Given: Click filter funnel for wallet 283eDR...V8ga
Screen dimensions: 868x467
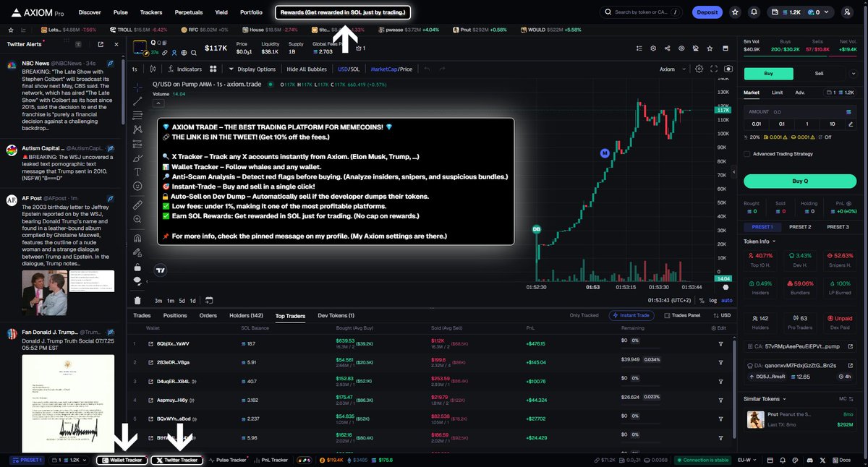Looking at the screenshot, I should tap(720, 363).
